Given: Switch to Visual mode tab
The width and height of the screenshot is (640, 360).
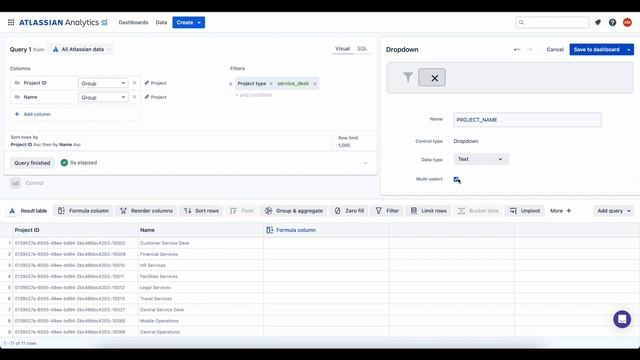Looking at the screenshot, I should pyautogui.click(x=342, y=49).
